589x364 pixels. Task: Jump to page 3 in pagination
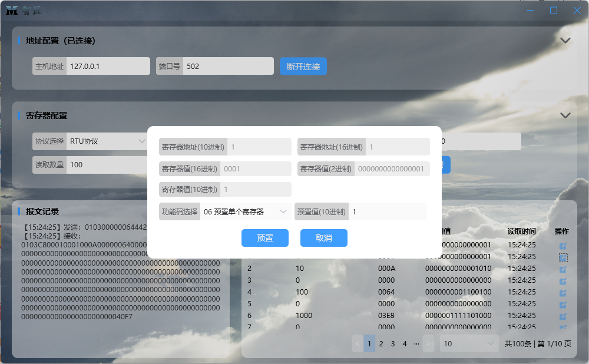pos(392,343)
